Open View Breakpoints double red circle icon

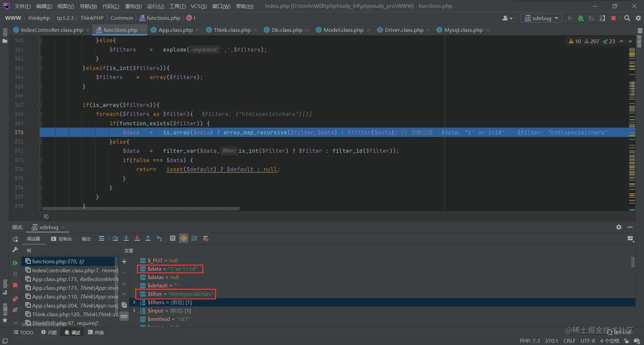[15, 299]
